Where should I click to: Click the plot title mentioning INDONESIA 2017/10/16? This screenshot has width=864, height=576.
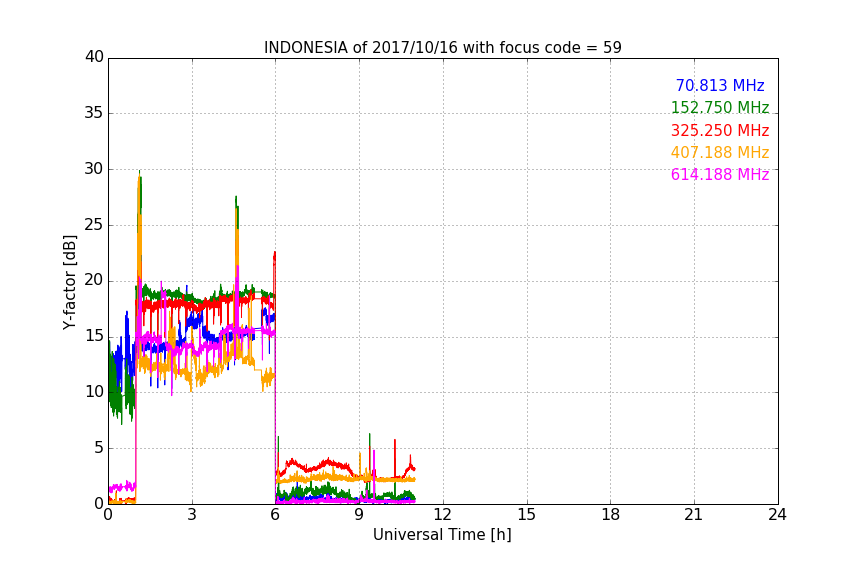click(442, 47)
